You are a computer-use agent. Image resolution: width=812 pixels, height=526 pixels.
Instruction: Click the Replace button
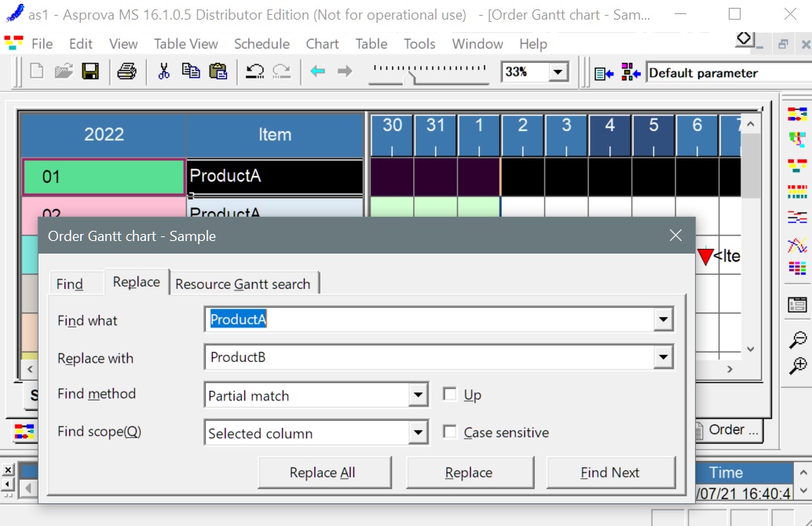(x=470, y=472)
